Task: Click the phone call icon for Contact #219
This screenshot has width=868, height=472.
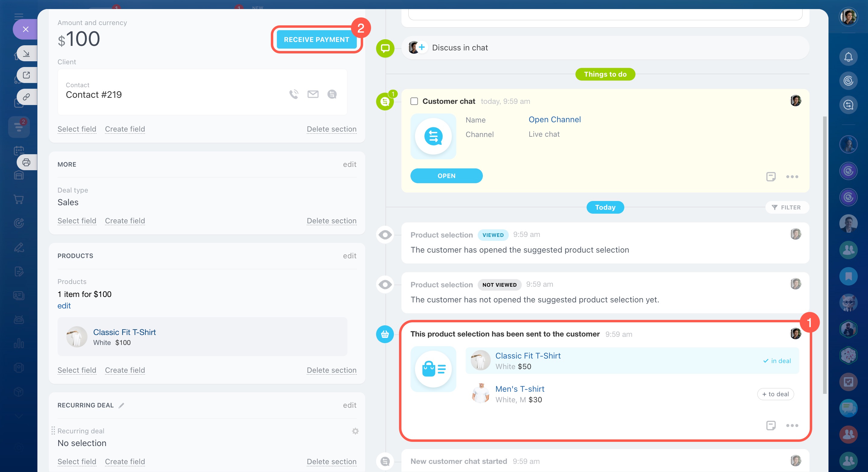Action: click(293, 94)
